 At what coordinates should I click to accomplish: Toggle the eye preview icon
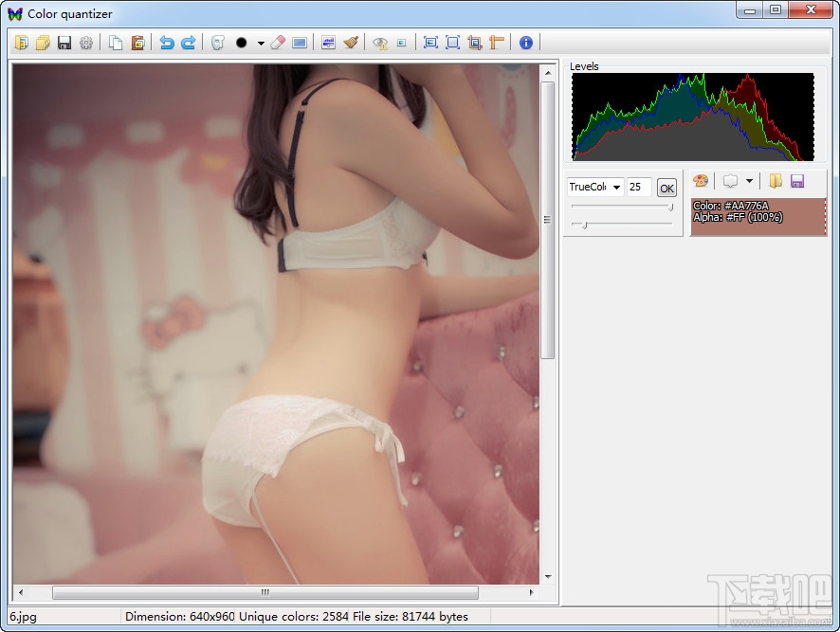(380, 43)
